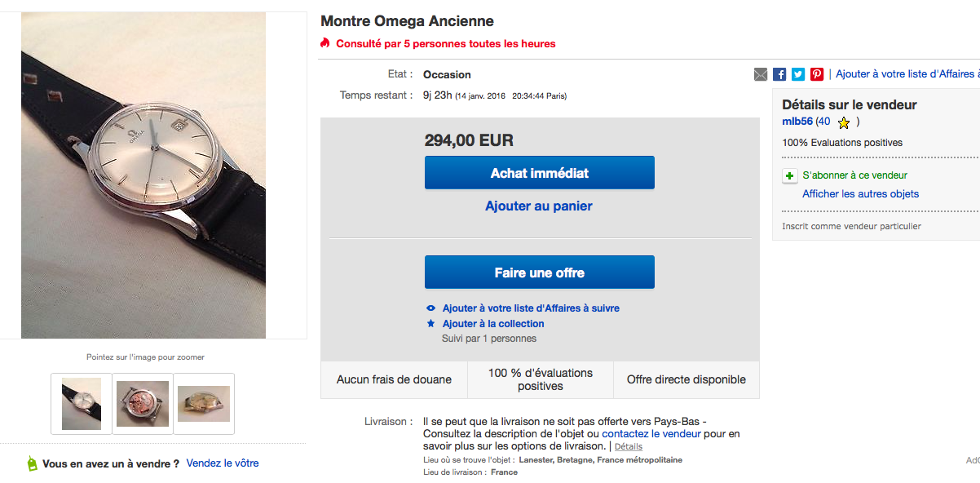Share this watch on Twitter

pyautogui.click(x=798, y=74)
